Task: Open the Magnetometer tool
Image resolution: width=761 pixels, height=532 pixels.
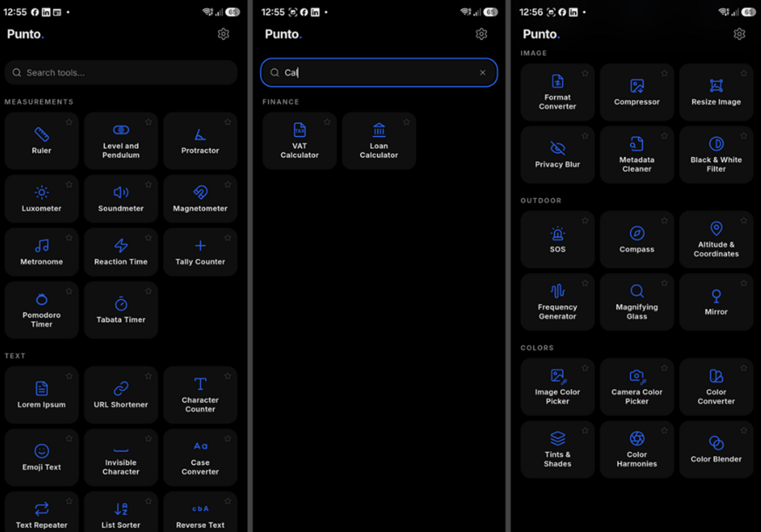Action: coord(200,199)
